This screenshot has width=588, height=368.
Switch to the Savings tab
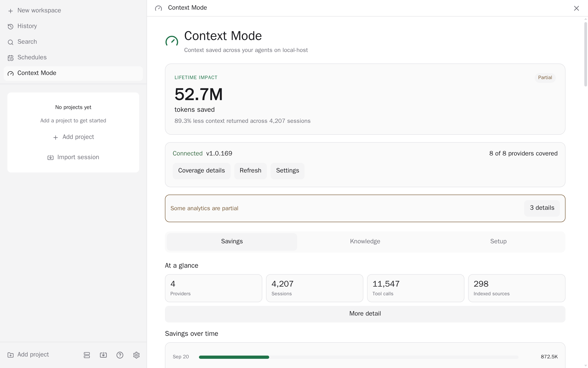[232, 241]
